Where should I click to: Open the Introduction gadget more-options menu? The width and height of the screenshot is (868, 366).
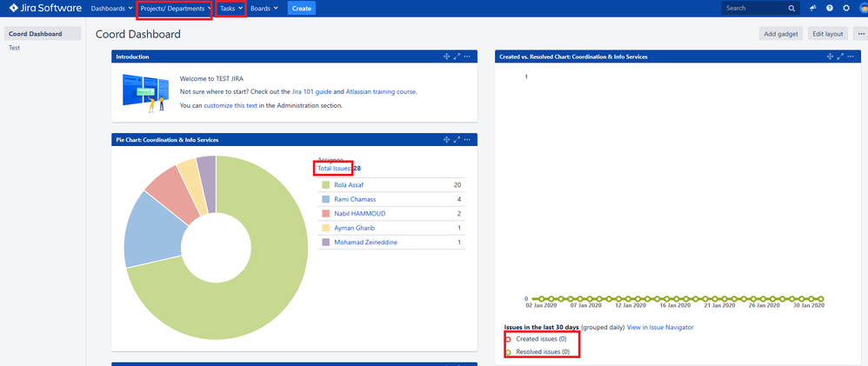[467, 57]
